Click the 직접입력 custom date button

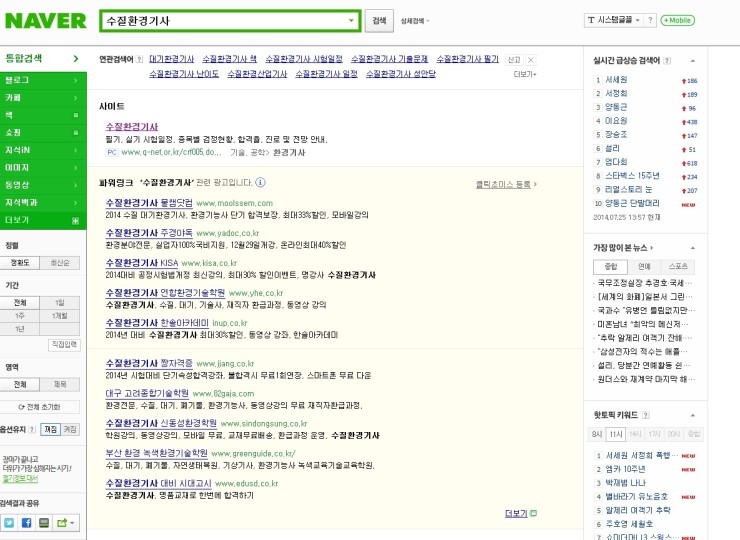click(x=64, y=345)
